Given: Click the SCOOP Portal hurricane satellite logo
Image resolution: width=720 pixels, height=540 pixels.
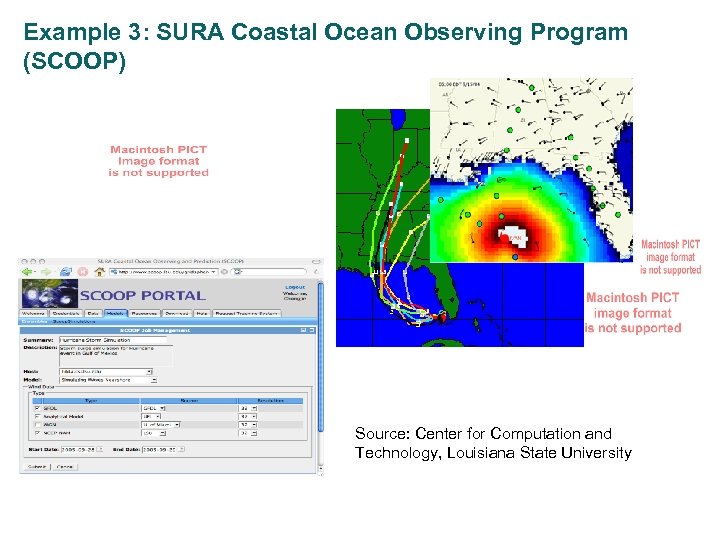Looking at the screenshot, I should click(x=50, y=293).
